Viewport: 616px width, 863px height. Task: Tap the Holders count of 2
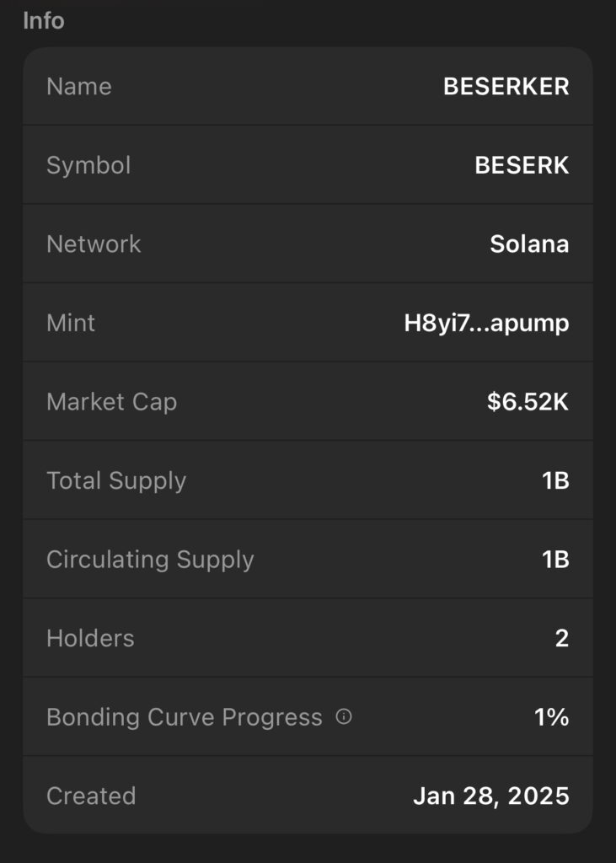562,639
